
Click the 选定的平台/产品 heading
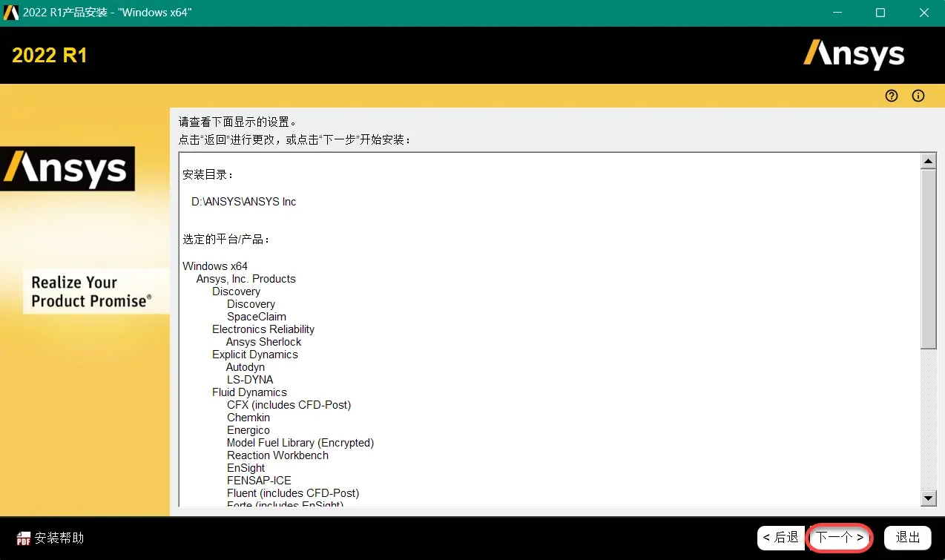coord(226,240)
